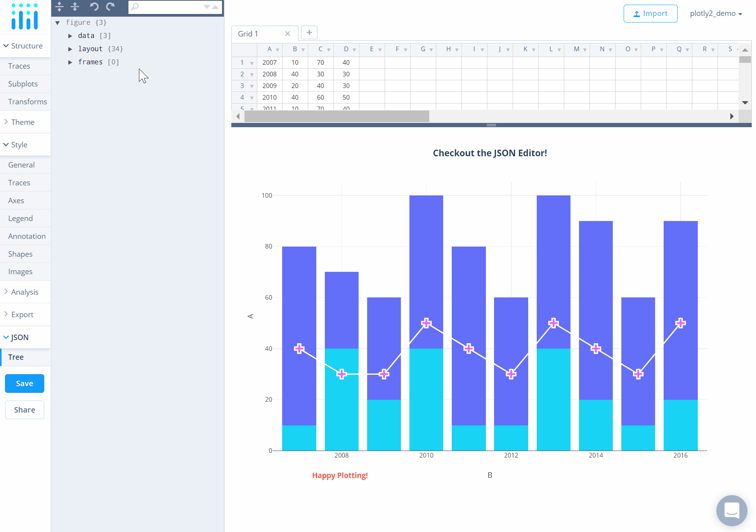756x532 pixels.
Task: Expand the layout {34} node
Action: [70, 49]
